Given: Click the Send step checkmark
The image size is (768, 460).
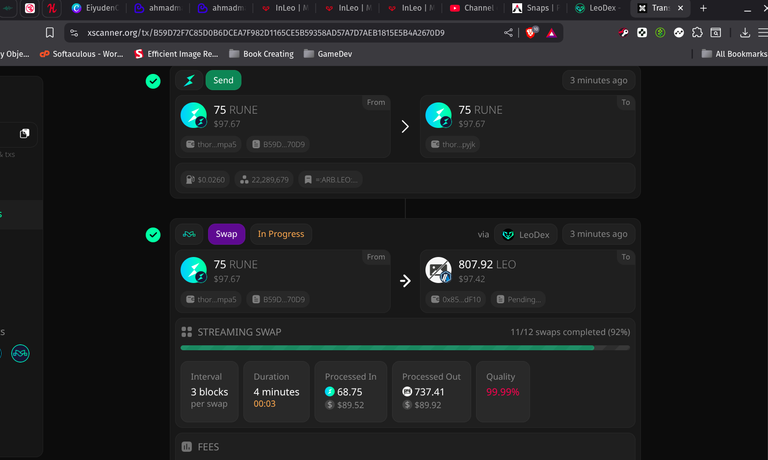Looking at the screenshot, I should (x=153, y=81).
